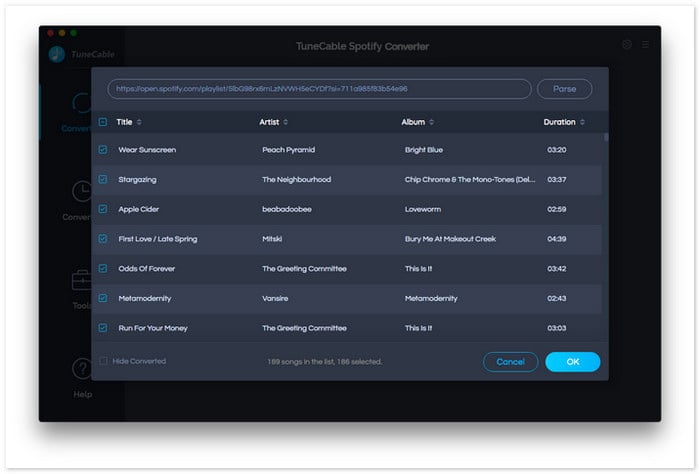
Task: Select the Metamodernity title cell
Action: [145, 299]
